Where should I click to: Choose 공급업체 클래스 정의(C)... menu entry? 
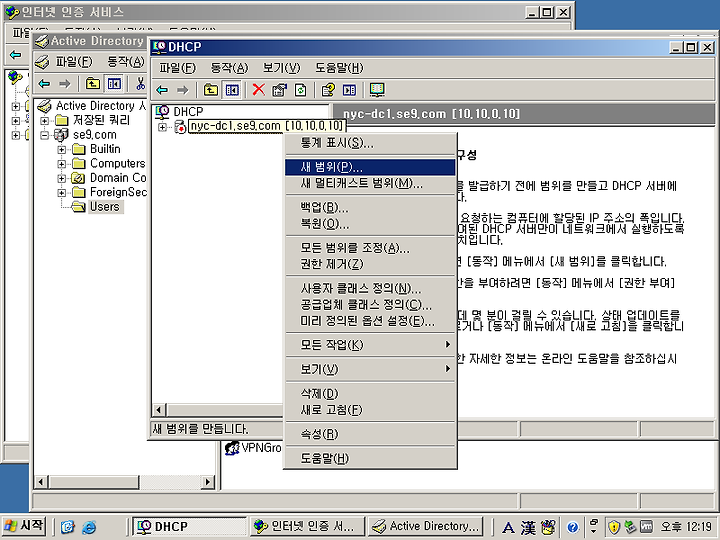pos(370,304)
